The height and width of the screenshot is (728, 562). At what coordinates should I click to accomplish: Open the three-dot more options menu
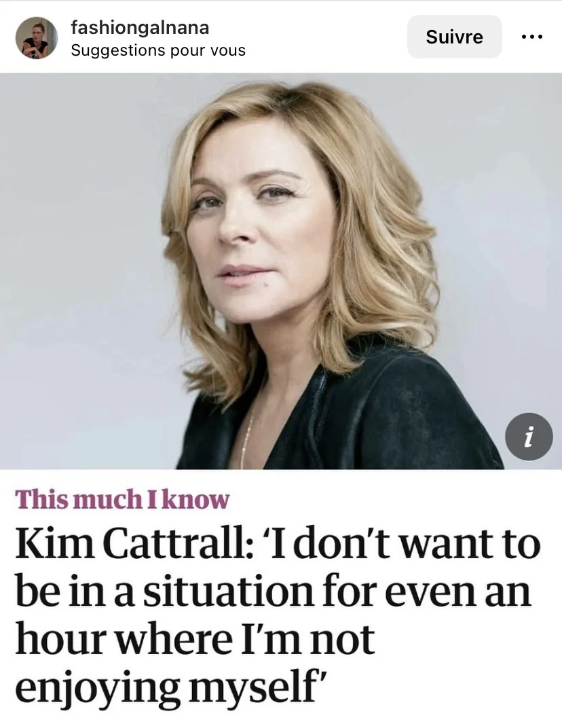(x=532, y=37)
